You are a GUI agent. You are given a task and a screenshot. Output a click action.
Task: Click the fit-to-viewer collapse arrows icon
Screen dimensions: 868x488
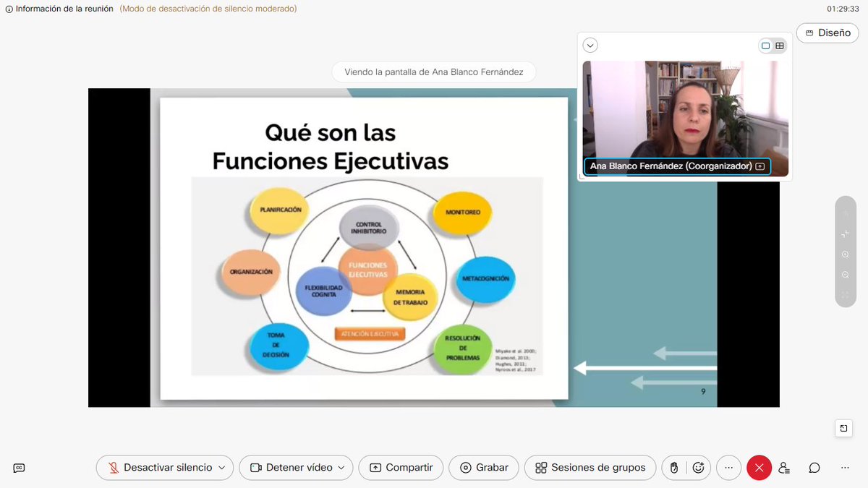click(x=845, y=234)
